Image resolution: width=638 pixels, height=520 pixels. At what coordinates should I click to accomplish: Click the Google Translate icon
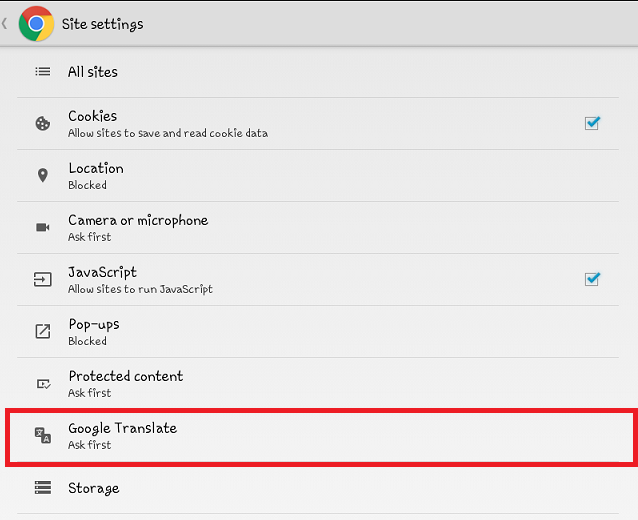coord(43,435)
